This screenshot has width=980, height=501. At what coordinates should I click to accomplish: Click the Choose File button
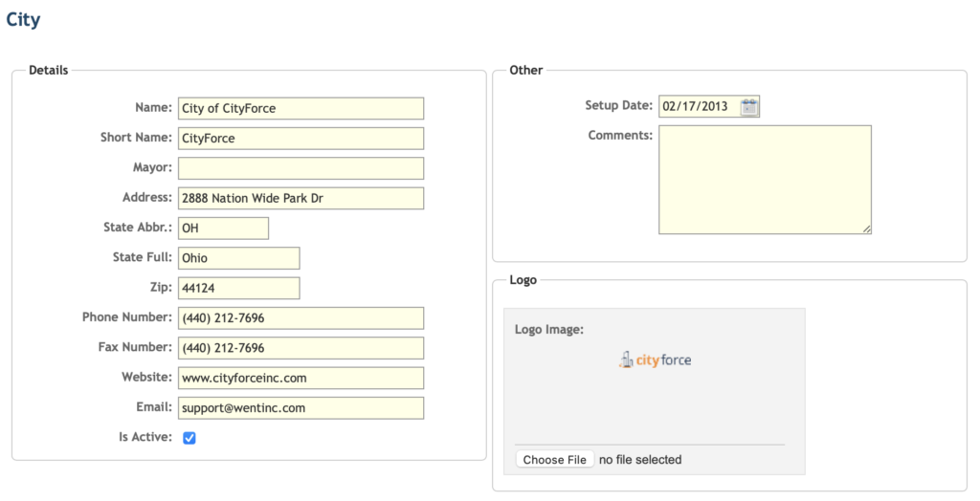pyautogui.click(x=555, y=460)
